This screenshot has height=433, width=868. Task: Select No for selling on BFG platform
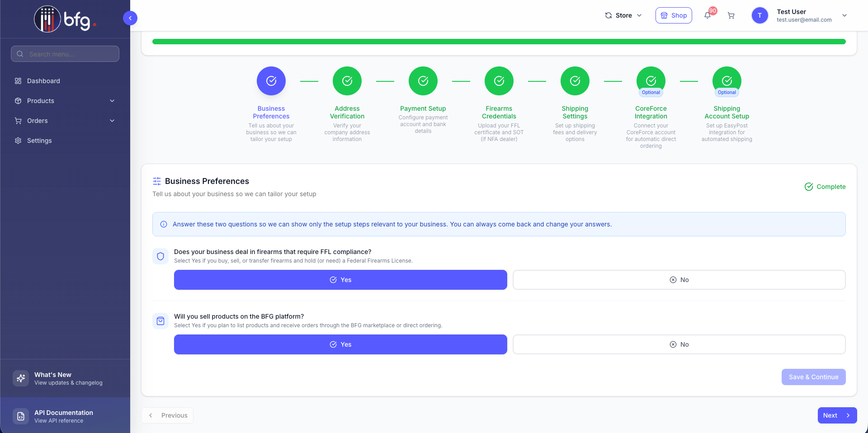pos(679,344)
